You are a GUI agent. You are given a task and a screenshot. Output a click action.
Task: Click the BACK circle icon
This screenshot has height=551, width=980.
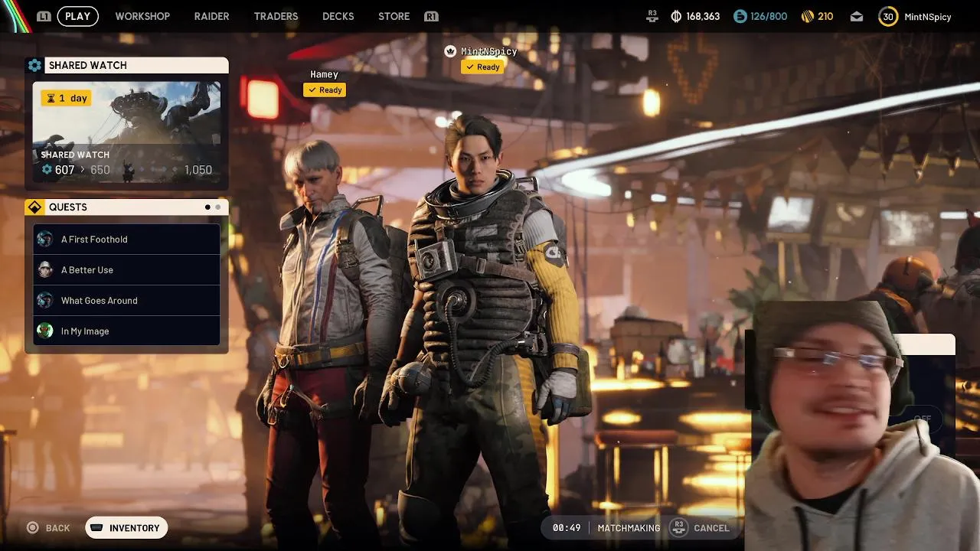tap(32, 528)
